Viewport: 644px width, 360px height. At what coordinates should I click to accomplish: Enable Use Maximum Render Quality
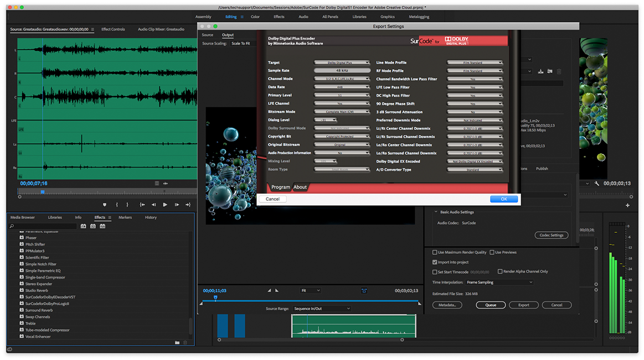tap(436, 252)
